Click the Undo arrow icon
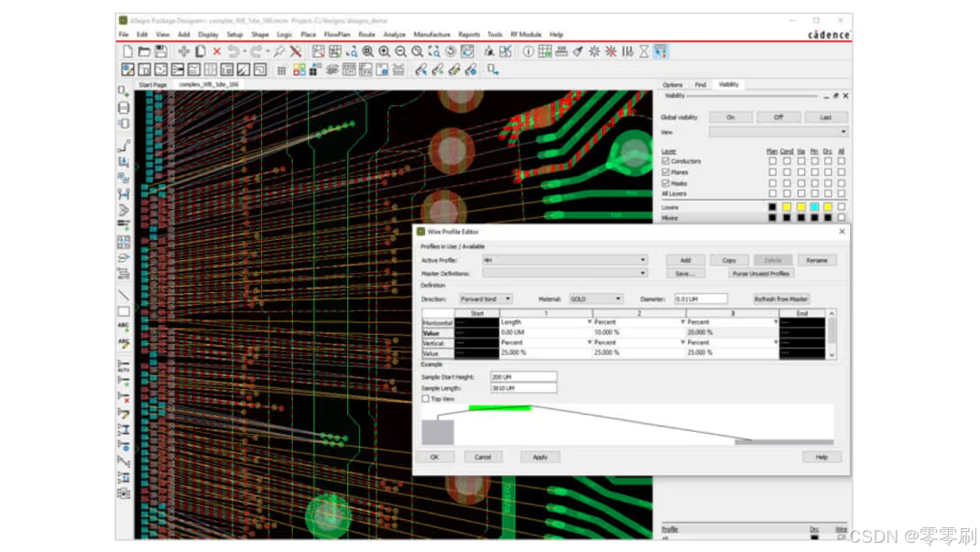 pyautogui.click(x=234, y=51)
